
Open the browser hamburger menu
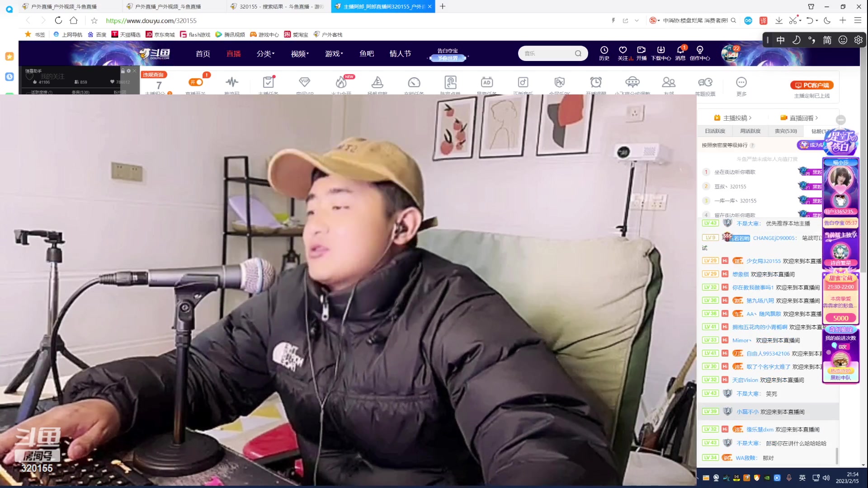[x=858, y=20]
